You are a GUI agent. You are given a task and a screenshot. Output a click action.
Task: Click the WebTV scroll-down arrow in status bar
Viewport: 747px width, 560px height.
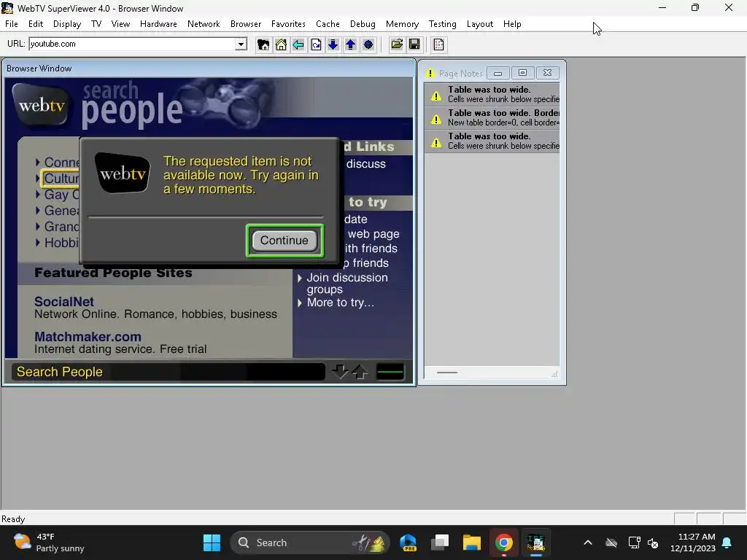pos(340,372)
